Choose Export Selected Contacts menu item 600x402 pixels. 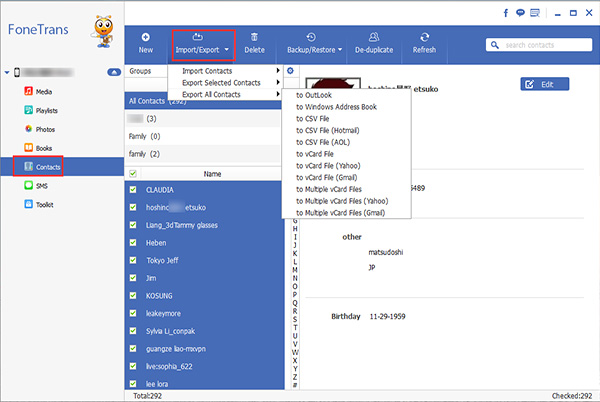pos(225,83)
